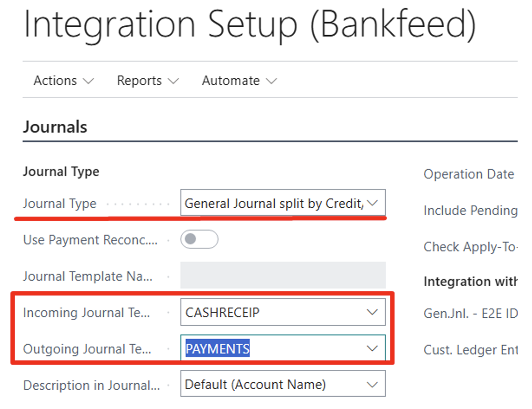Click the Use Payment Reconc... label
This screenshot has width=532, height=409.
point(90,239)
